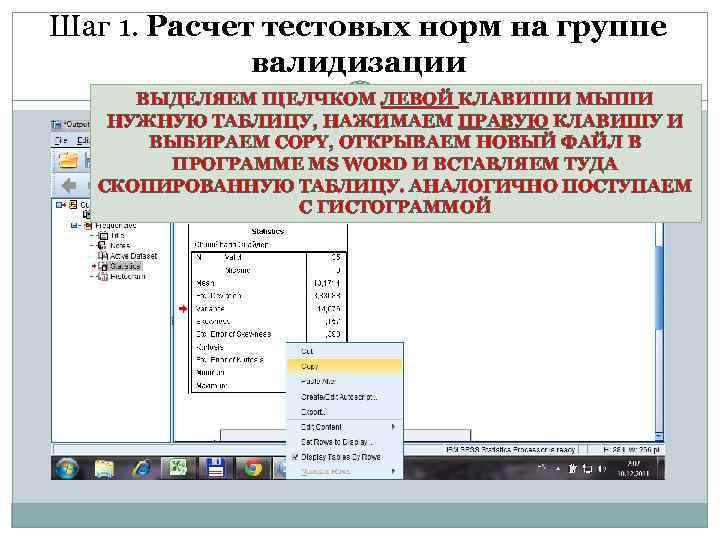Choose Create/Edit Autoscript in context menu
Screen dimensions: 720x540
(344, 397)
